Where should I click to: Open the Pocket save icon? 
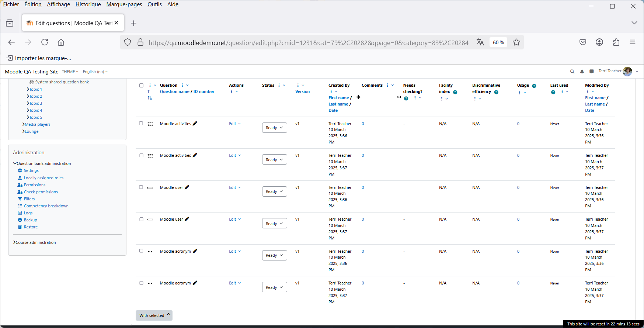click(x=583, y=42)
